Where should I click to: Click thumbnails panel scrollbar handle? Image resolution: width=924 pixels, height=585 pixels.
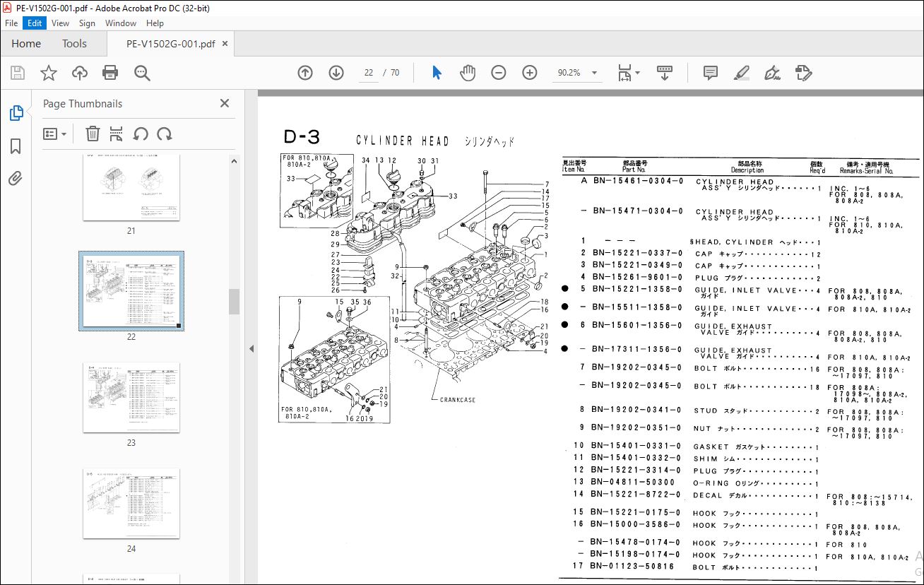pos(234,301)
